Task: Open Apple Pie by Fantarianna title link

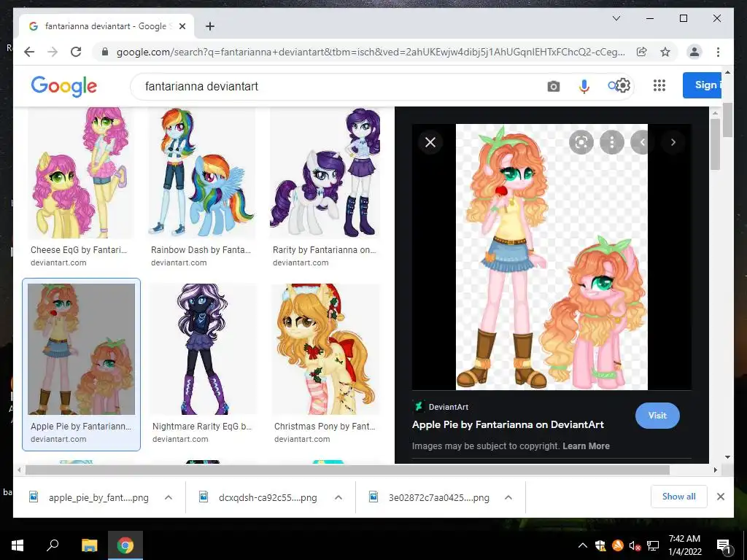Action: [508, 424]
